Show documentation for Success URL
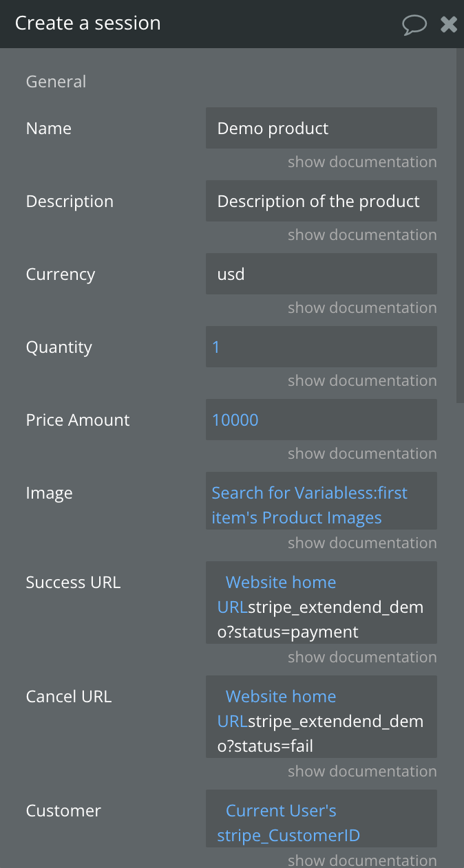The image size is (464, 868). coord(362,658)
